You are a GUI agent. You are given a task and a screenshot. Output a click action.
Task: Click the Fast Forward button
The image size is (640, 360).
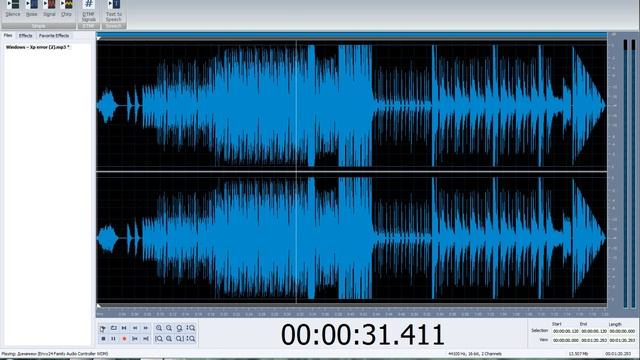click(x=146, y=328)
